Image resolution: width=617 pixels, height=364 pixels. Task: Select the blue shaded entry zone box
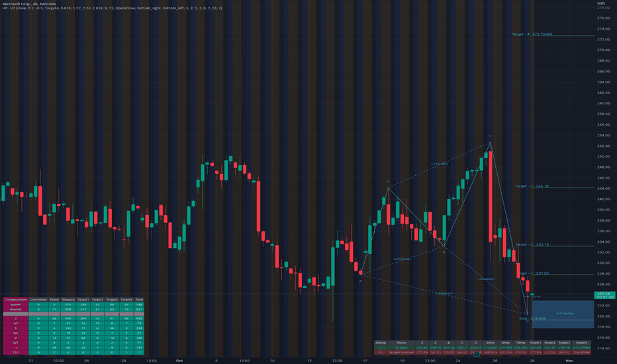click(x=563, y=314)
